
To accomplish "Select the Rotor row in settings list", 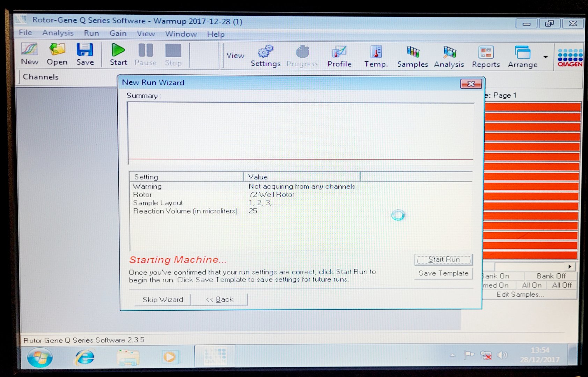I will (301, 194).
